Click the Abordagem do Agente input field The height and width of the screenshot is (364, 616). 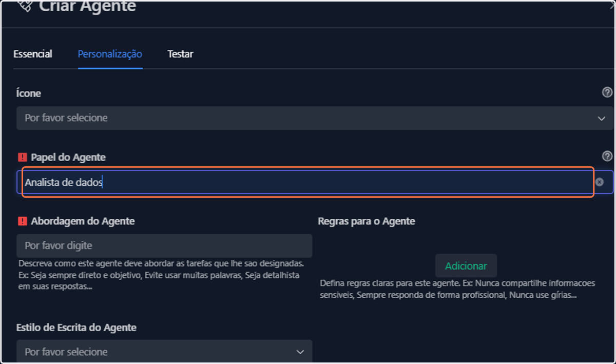164,246
